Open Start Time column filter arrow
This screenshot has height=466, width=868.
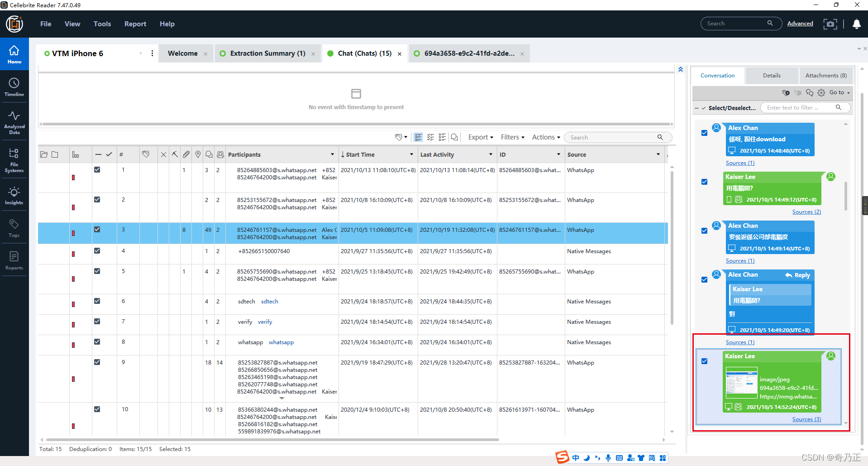[x=411, y=154]
